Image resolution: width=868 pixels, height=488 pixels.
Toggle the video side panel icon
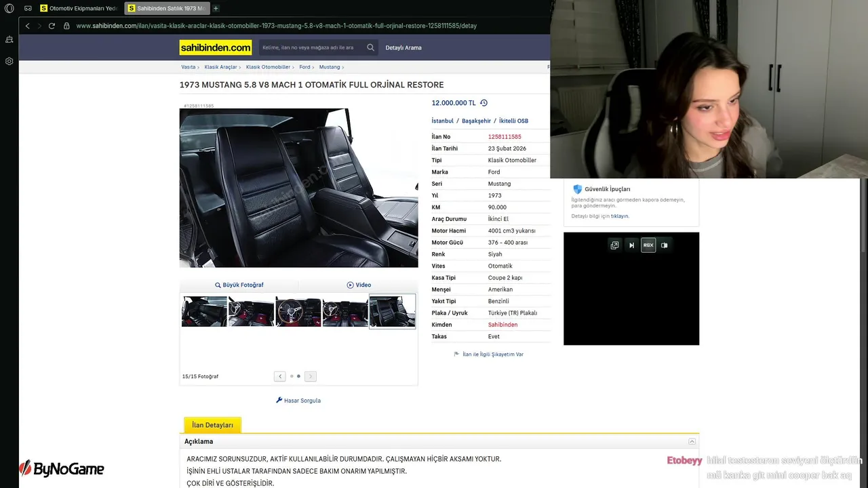[x=665, y=245]
